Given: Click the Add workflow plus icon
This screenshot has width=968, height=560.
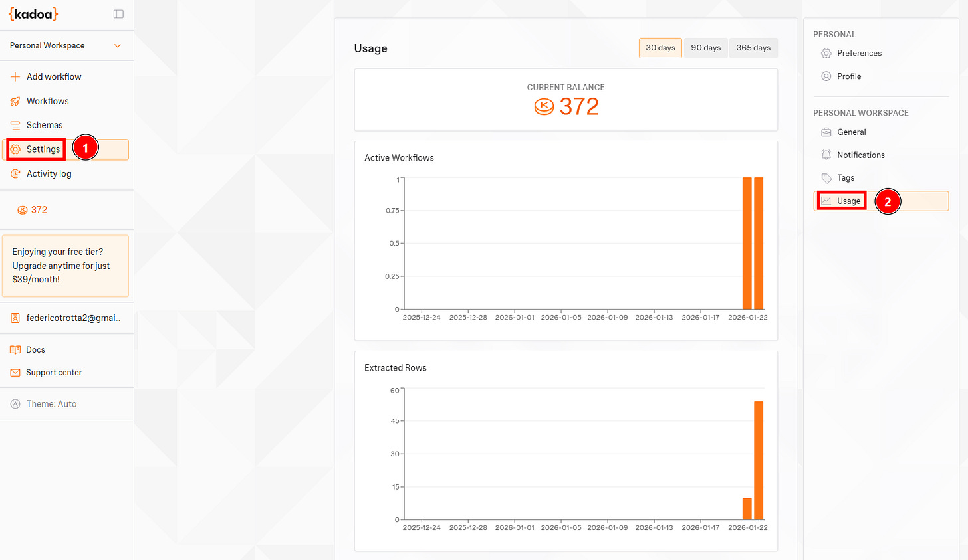Looking at the screenshot, I should 15,76.
